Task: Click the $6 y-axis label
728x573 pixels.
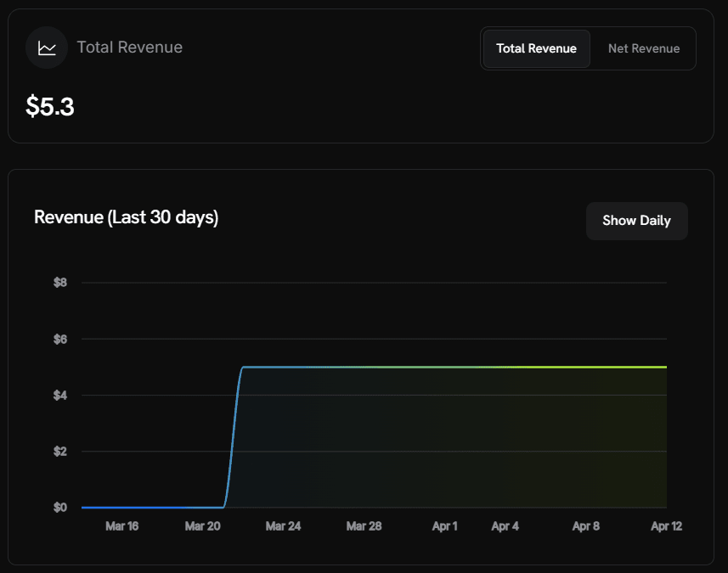Action: click(x=60, y=339)
